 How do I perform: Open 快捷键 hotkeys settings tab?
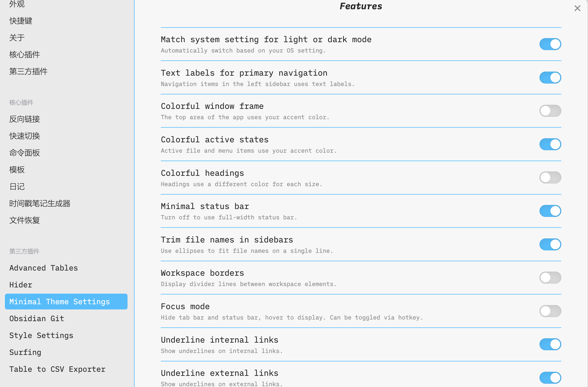click(x=21, y=21)
